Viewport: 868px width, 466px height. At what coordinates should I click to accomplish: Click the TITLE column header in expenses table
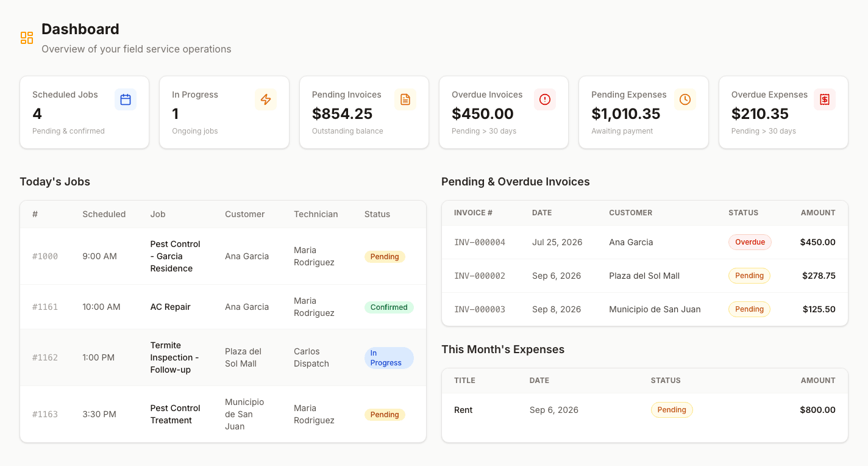point(464,381)
